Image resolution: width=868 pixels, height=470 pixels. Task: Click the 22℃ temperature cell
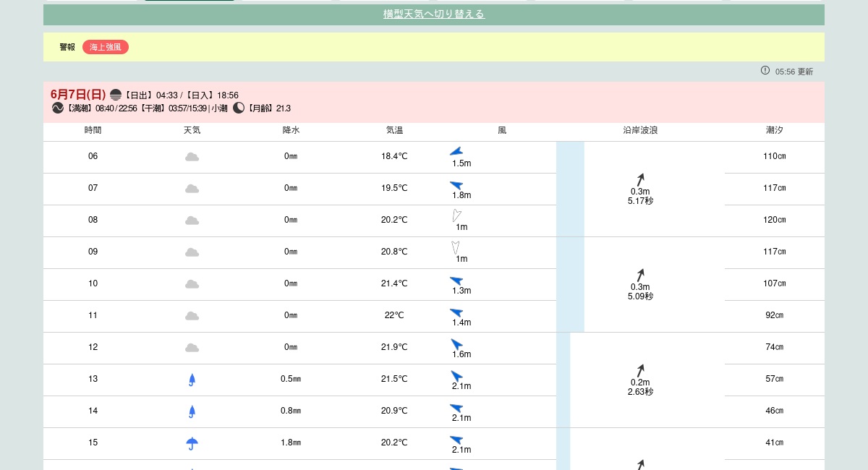click(x=394, y=316)
